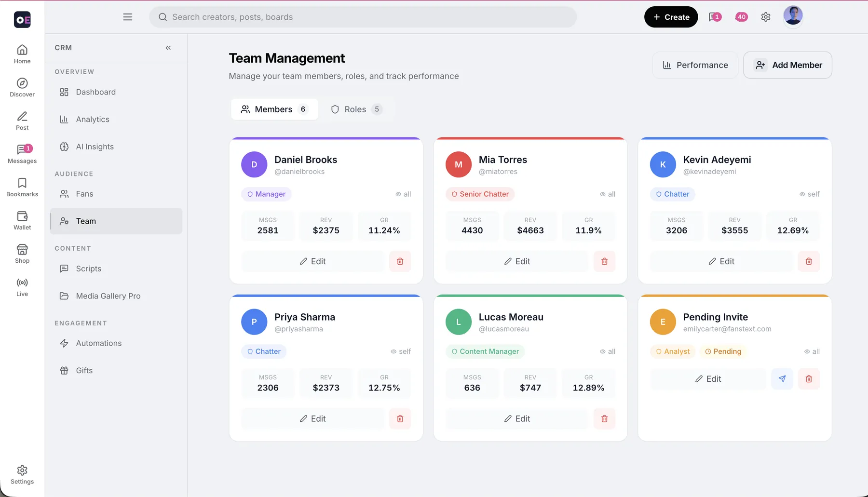Click Kevin Adeyemi 'self' visibility indicator
This screenshot has width=868, height=497.
tap(809, 194)
